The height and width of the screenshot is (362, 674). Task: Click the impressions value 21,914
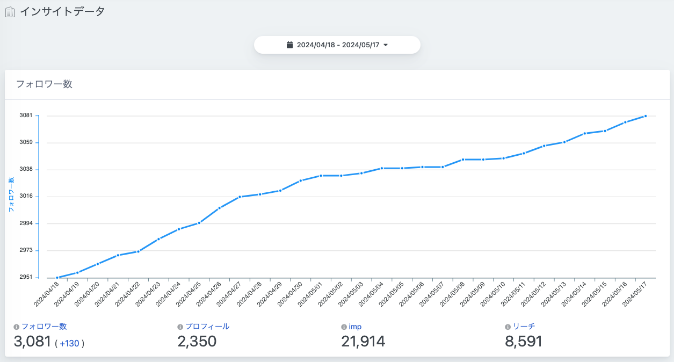(x=363, y=341)
